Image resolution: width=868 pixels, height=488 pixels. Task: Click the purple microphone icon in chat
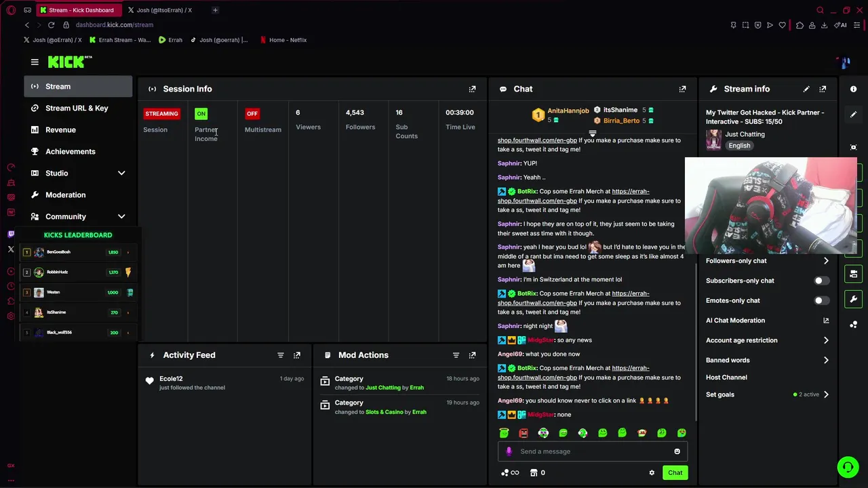tap(509, 451)
